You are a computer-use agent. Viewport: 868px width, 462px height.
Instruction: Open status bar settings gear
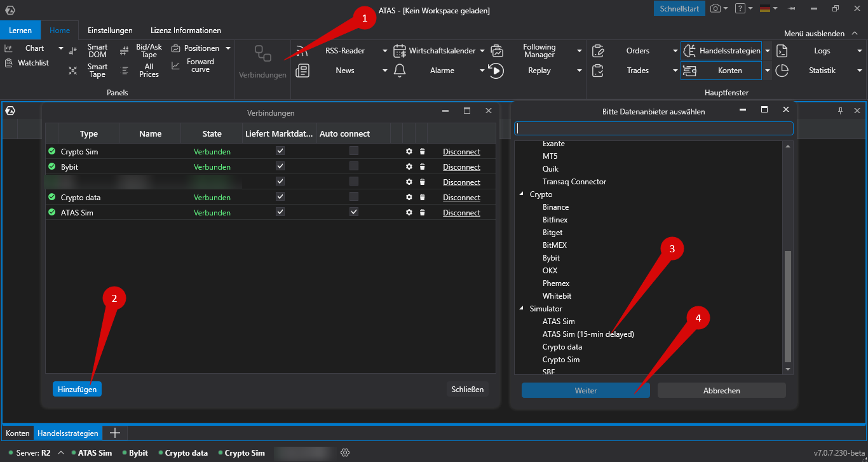tap(345, 452)
